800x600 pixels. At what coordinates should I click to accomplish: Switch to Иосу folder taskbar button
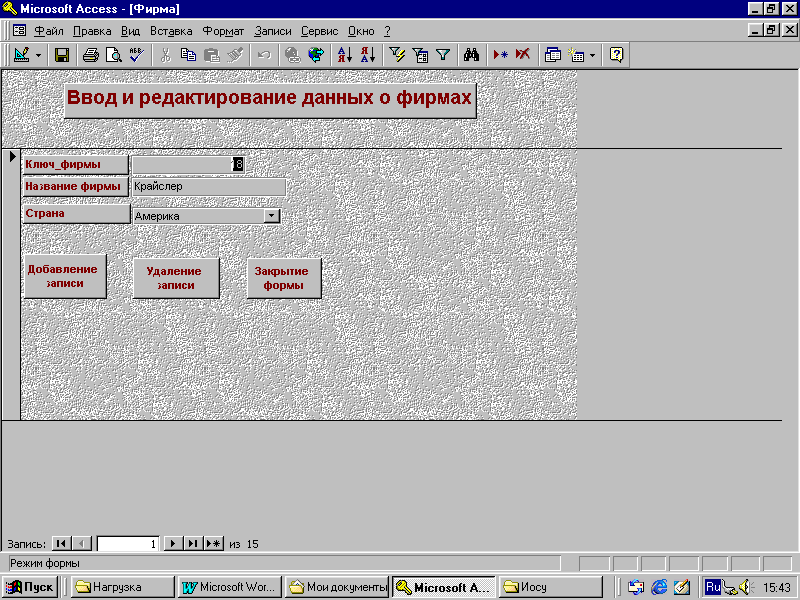coord(551,587)
